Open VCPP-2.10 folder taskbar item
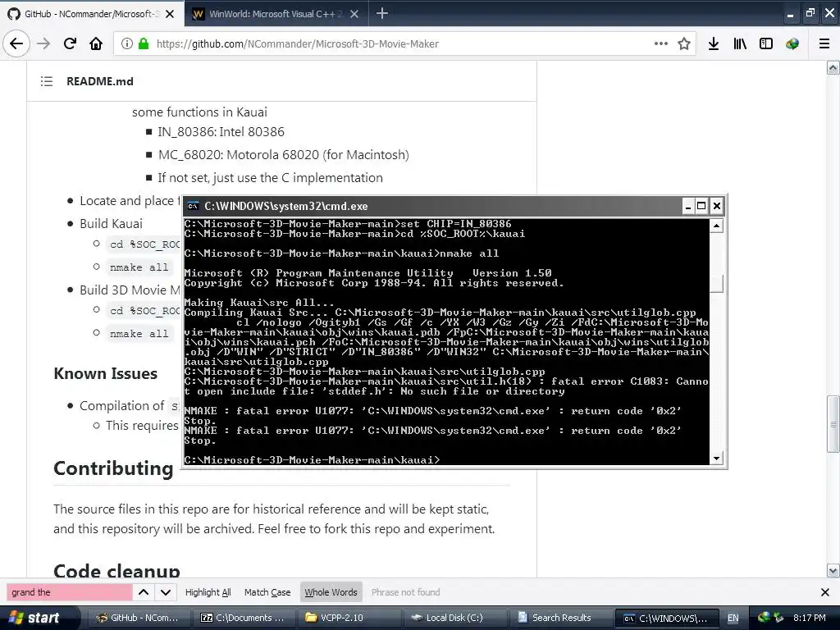Screen dimensions: 840x630 349,618
